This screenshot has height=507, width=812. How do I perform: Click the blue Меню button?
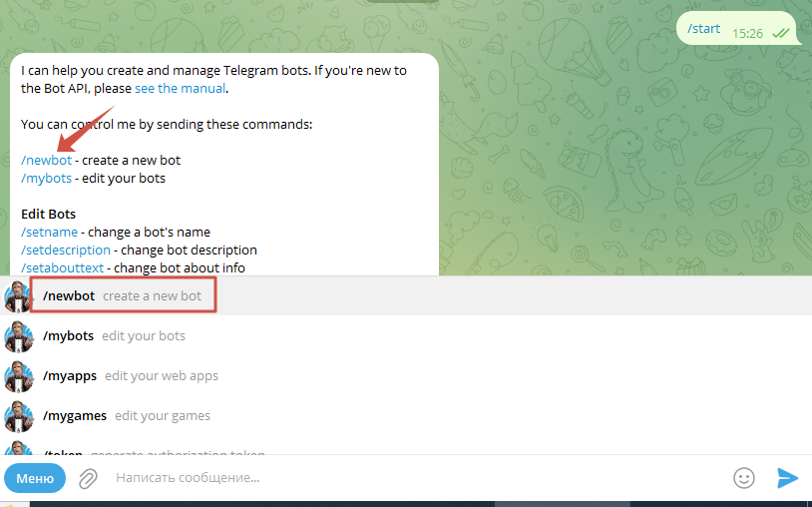35,478
